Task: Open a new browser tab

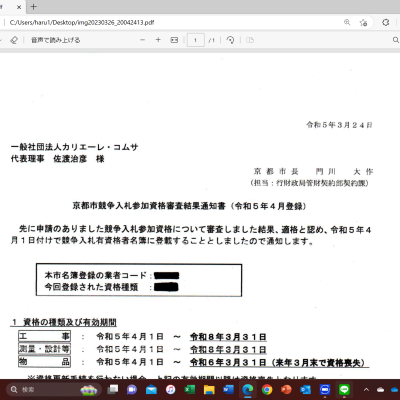Action: [x=33, y=7]
